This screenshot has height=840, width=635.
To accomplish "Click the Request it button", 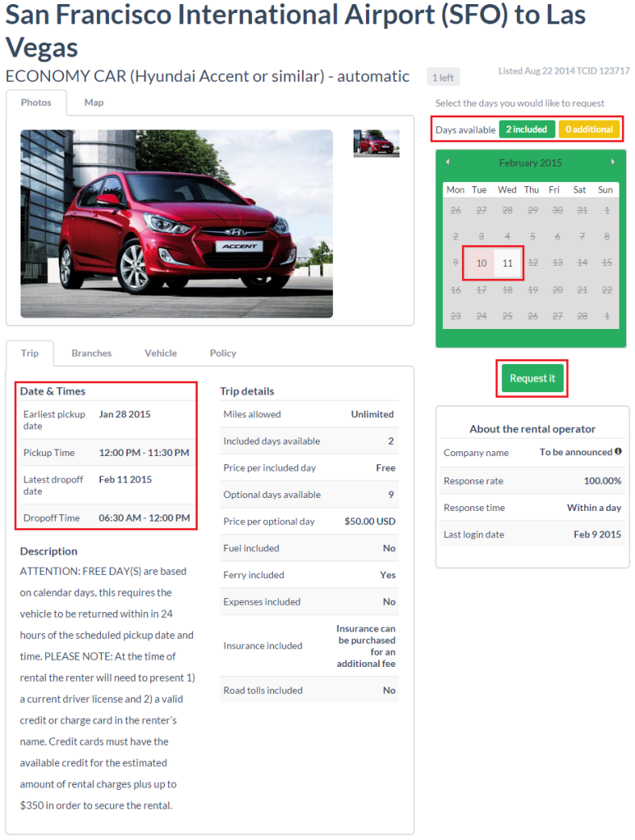I will tap(532, 378).
